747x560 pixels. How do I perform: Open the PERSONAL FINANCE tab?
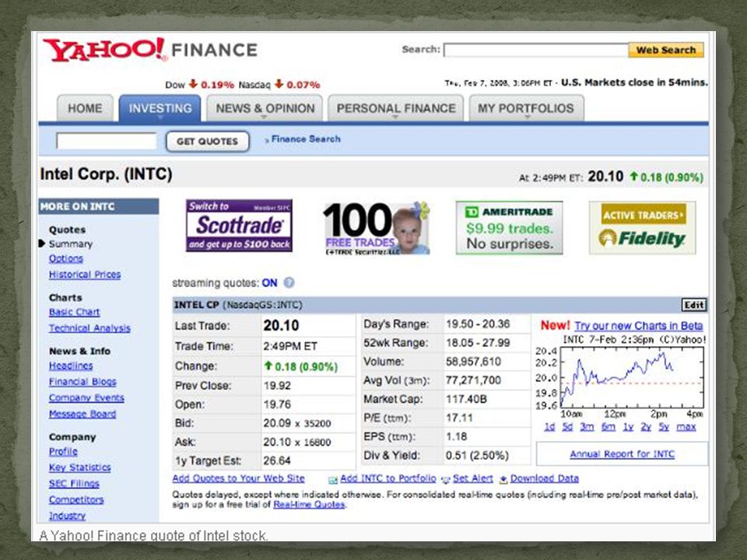396,108
